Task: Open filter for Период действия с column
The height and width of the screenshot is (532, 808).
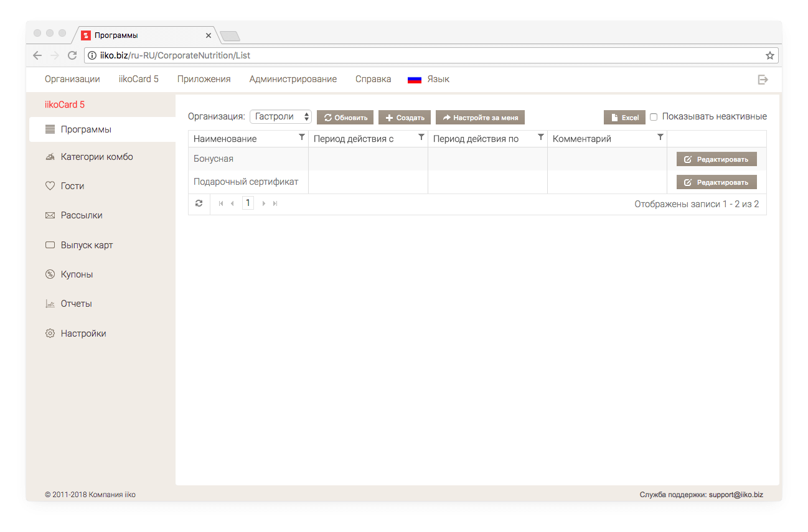Action: (421, 137)
